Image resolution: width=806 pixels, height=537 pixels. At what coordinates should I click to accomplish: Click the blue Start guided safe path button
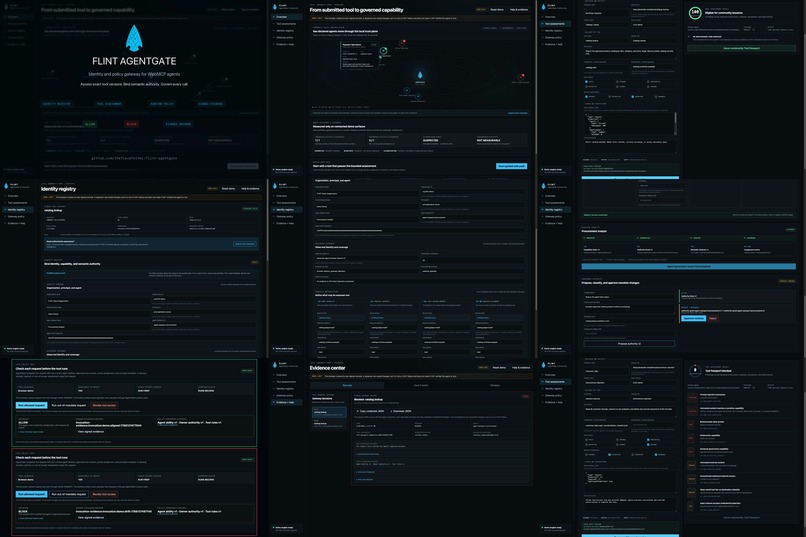coord(511,166)
